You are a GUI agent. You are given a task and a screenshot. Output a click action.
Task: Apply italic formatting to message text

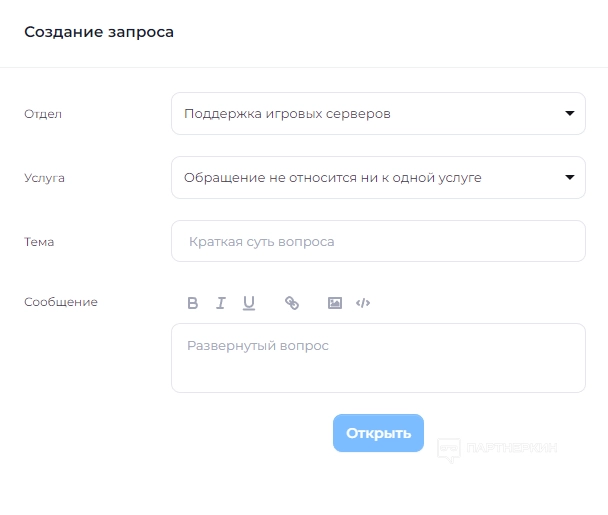[221, 303]
